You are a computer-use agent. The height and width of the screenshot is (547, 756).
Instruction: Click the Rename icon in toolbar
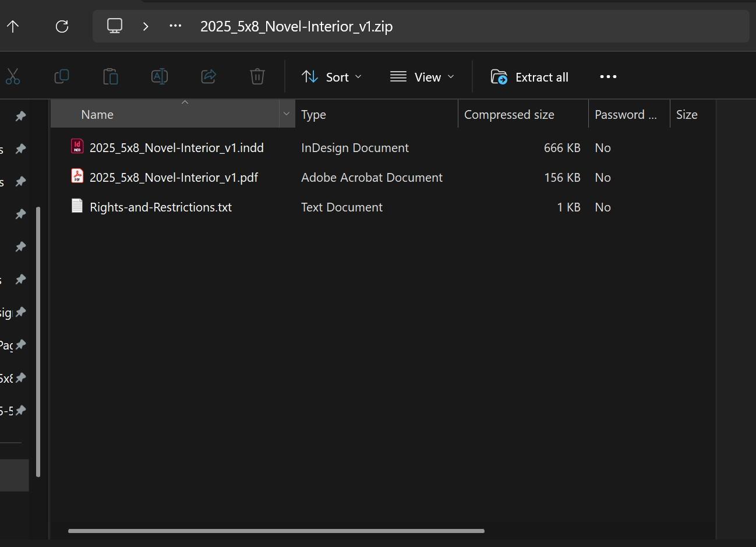click(160, 77)
